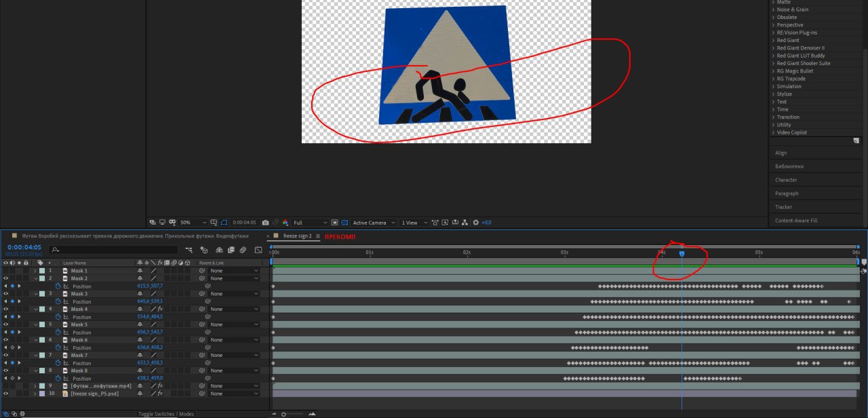Enable frame blending icon in timeline
This screenshot has width=868, height=418.
pyautogui.click(x=231, y=250)
